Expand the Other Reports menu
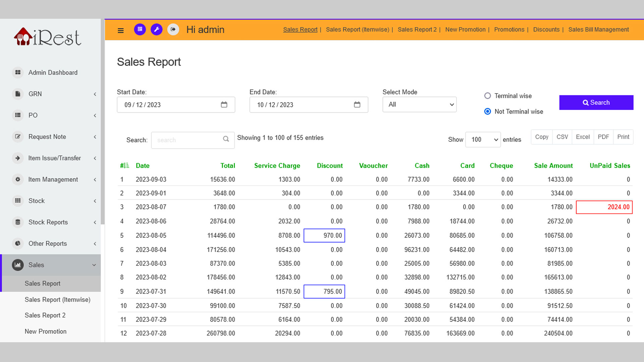 (x=95, y=244)
